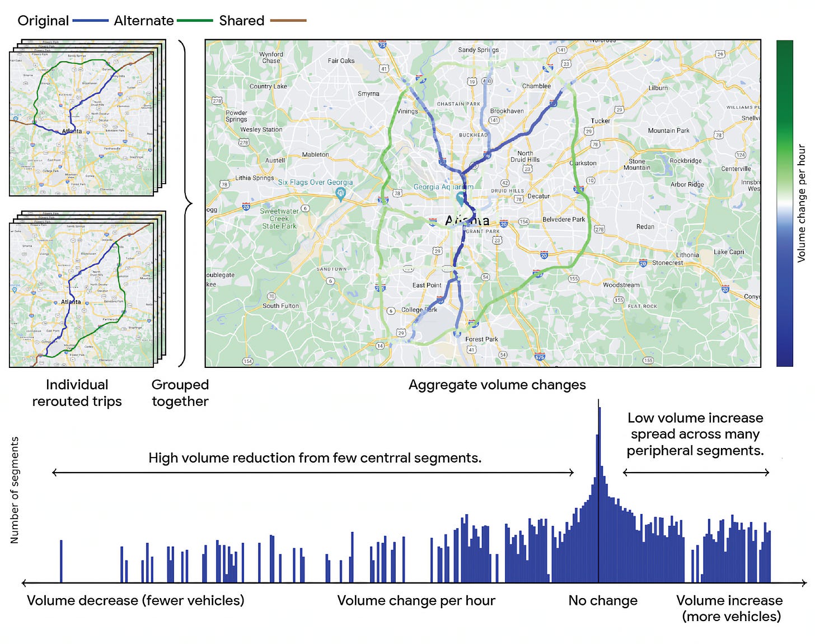Click 'Volume decrease (fewer vehicles)' axis label
The width and height of the screenshot is (815, 644).
(135, 600)
